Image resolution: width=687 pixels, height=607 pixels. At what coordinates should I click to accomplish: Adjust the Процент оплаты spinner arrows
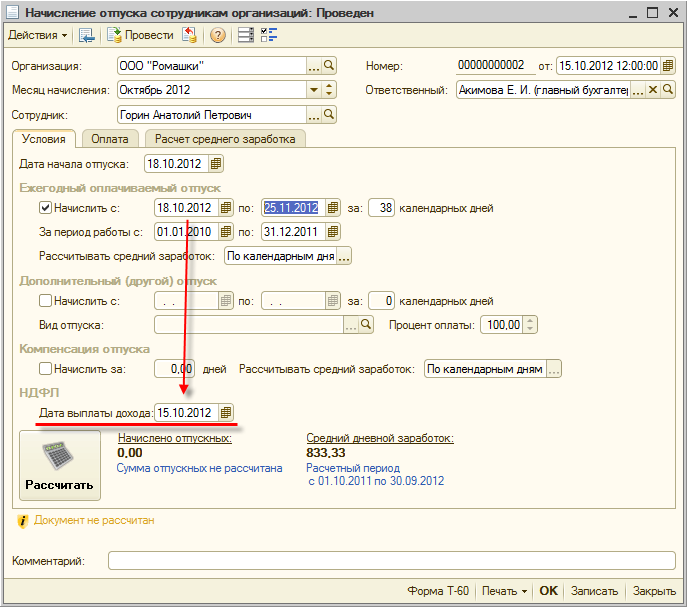click(530, 324)
